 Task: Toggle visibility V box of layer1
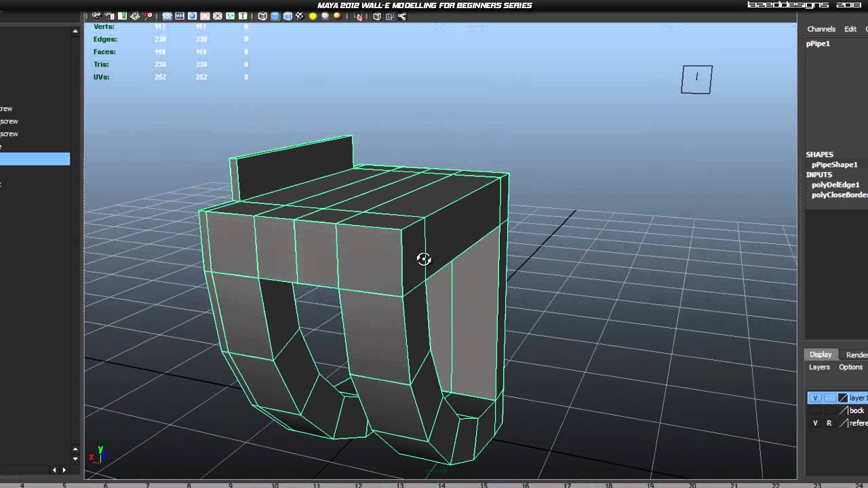815,398
